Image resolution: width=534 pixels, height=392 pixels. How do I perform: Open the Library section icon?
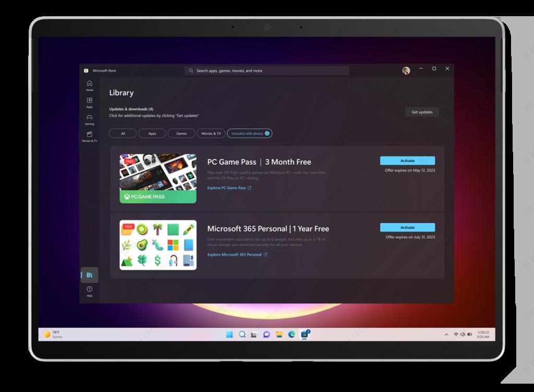tap(89, 274)
